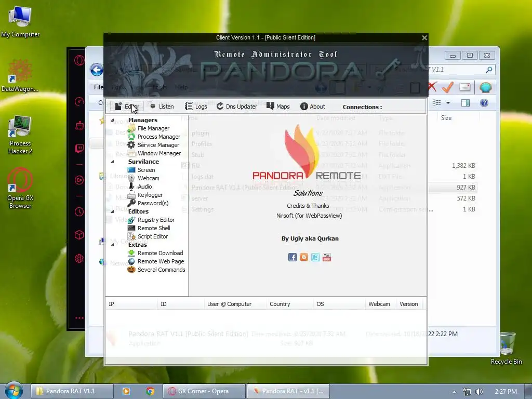Click the User @ Computer column header
Image resolution: width=532 pixels, height=399 pixels.
[235, 304]
